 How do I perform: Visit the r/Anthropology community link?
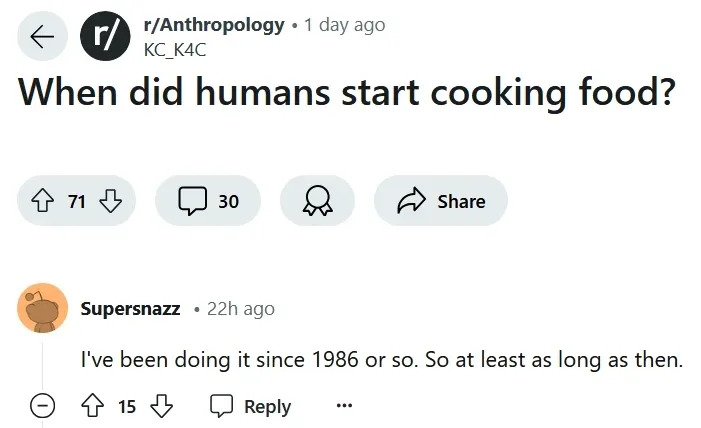pyautogui.click(x=214, y=25)
